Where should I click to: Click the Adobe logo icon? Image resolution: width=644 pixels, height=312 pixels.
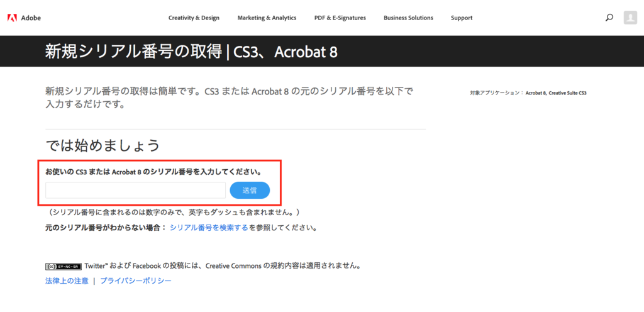tap(12, 18)
